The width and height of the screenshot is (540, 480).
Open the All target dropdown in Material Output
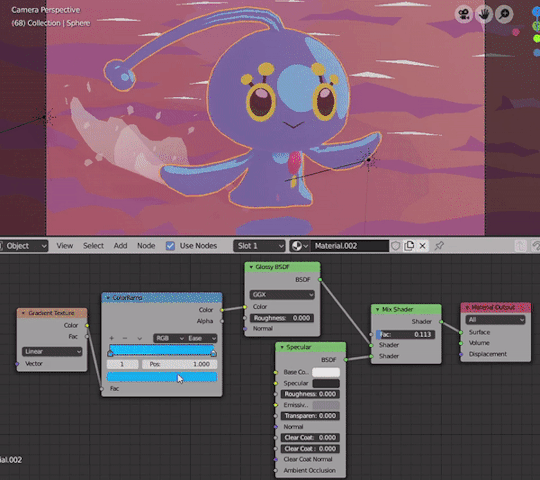496,320
